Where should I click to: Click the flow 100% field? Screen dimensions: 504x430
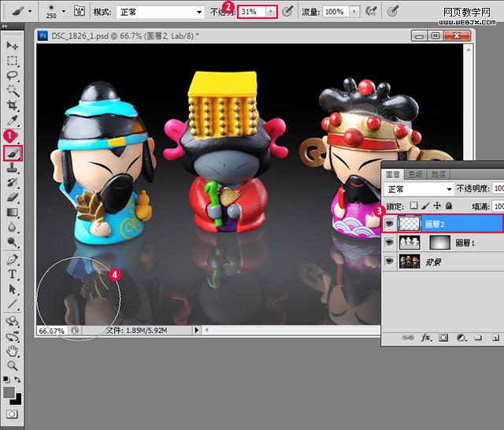tap(336, 12)
